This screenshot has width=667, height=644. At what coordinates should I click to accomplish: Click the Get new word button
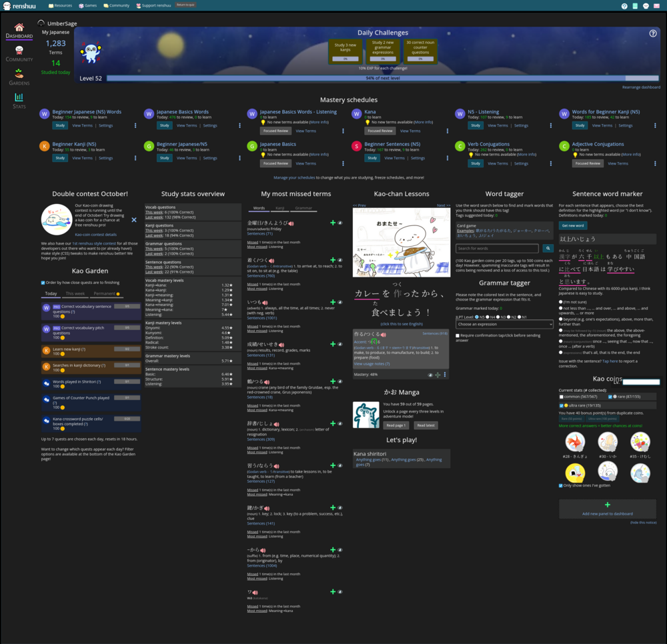click(573, 225)
